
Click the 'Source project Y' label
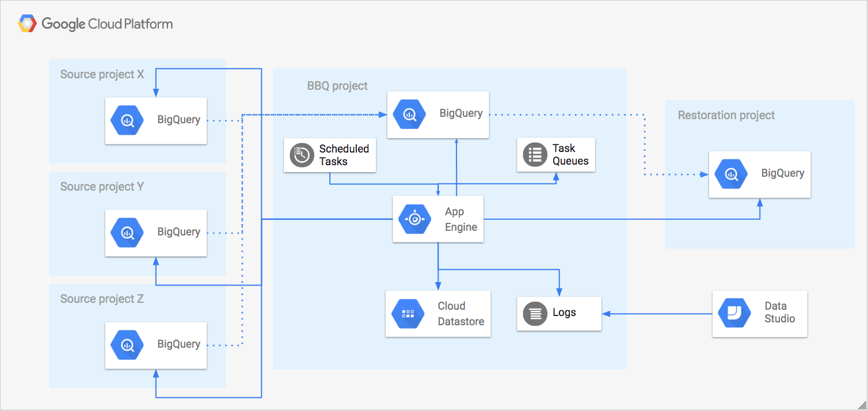pyautogui.click(x=102, y=187)
